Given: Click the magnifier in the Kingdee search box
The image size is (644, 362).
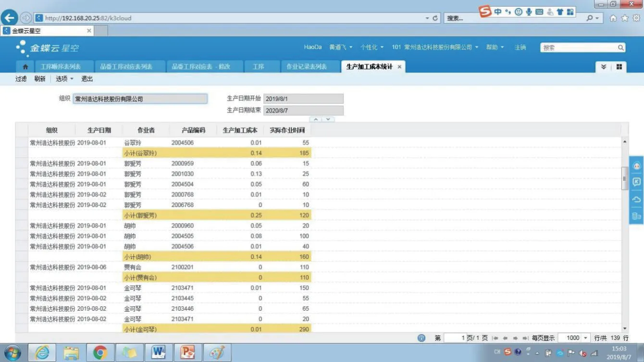Looking at the screenshot, I should point(620,48).
